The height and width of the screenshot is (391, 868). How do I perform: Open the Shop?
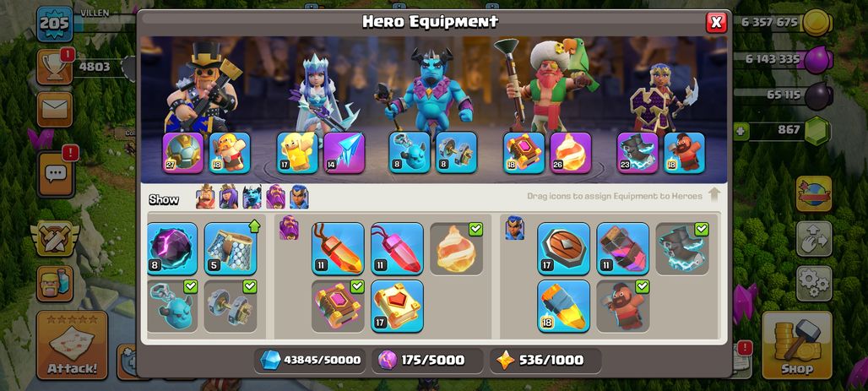(796, 344)
